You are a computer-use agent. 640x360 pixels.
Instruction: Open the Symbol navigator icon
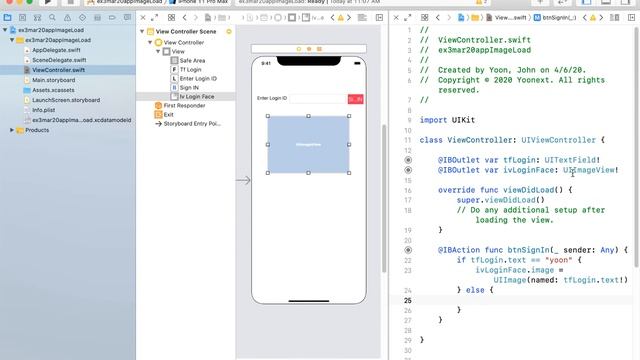pyautogui.click(x=37, y=18)
